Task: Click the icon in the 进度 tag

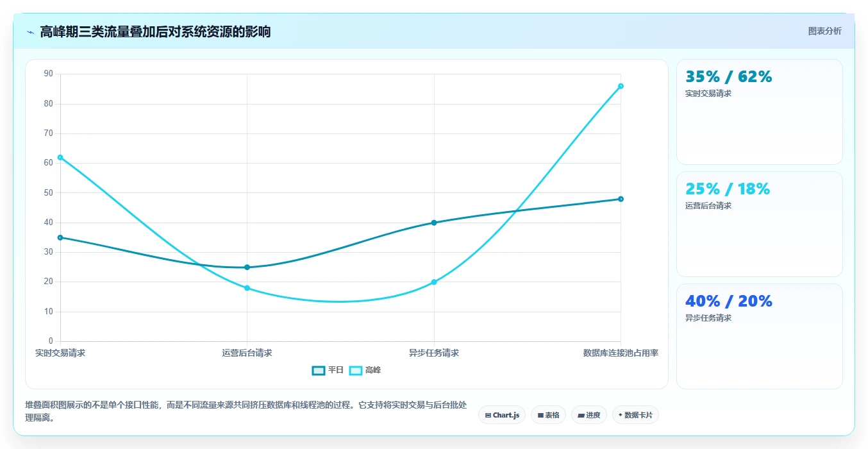Action: pyautogui.click(x=581, y=415)
